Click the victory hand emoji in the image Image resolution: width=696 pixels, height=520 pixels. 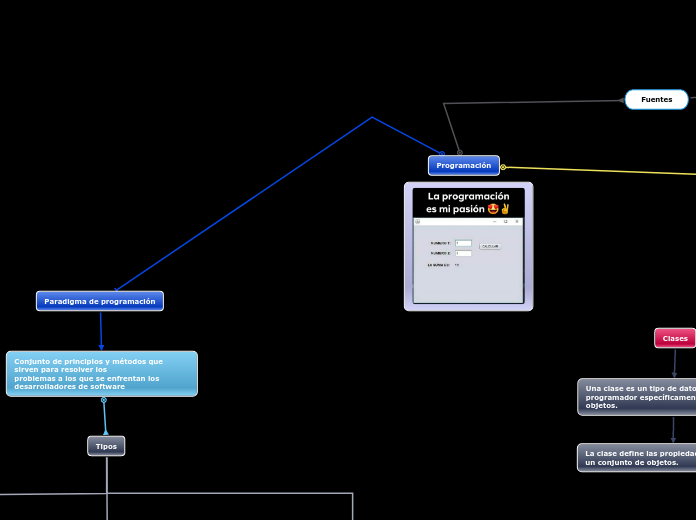[x=505, y=209]
